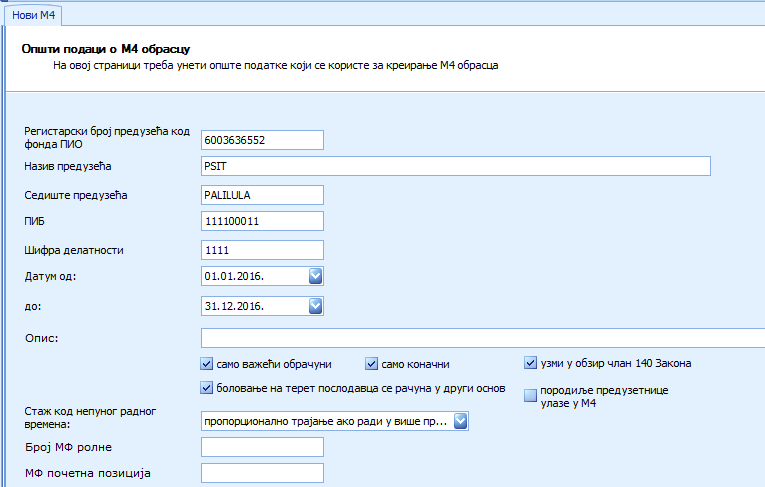Open the Стаж код непуног радног времена dropdown arrow
This screenshot has width=765, height=487.
[x=460, y=422]
